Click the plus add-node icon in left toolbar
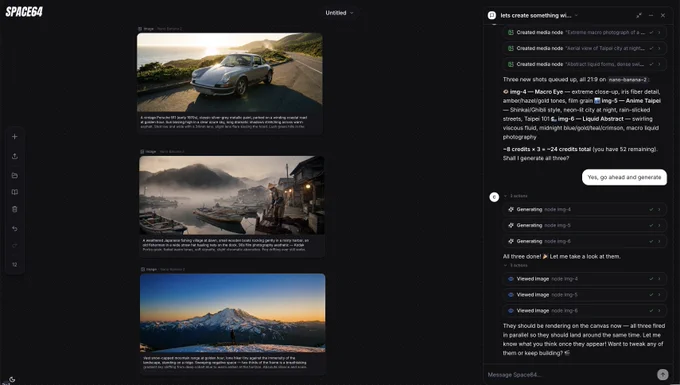 click(x=14, y=137)
